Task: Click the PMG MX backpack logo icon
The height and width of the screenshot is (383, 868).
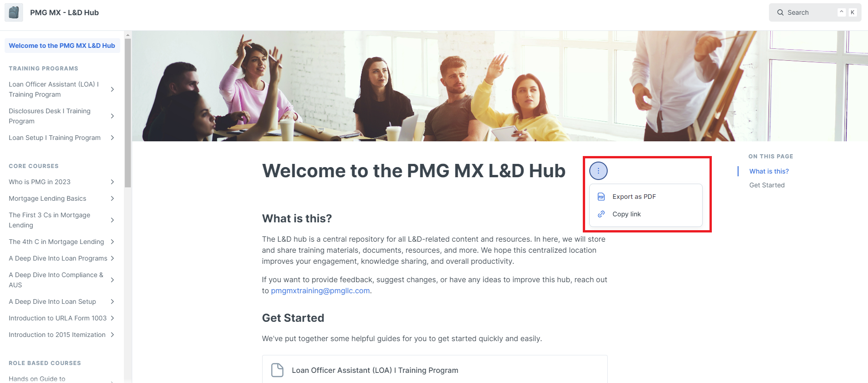Action: pyautogui.click(x=14, y=12)
